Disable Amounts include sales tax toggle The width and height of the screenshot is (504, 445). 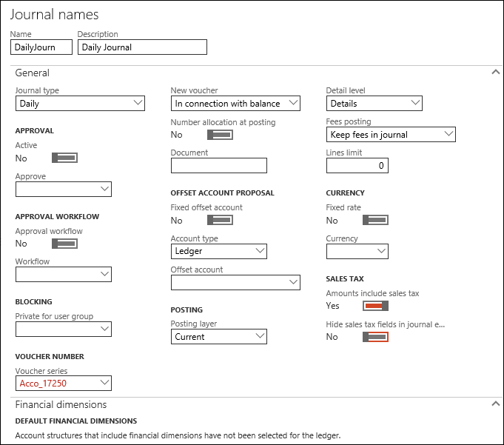pos(375,306)
